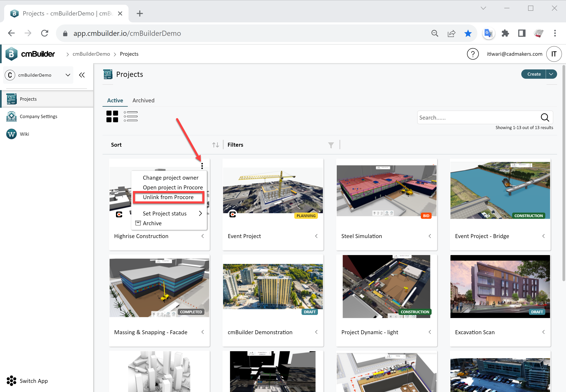
Task: Open Chrome three-dot menu
Action: 555,33
